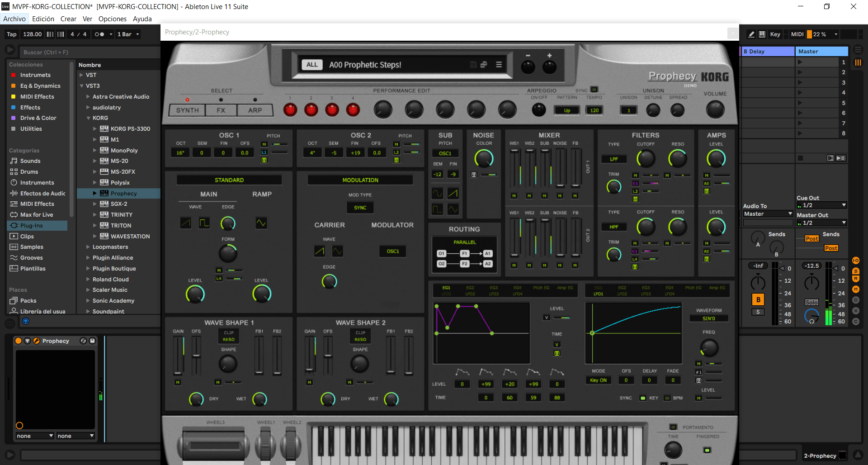This screenshot has height=465, width=868.
Task: Choose saw wave in OSC 1 STANDARD main
Action: tap(185, 223)
